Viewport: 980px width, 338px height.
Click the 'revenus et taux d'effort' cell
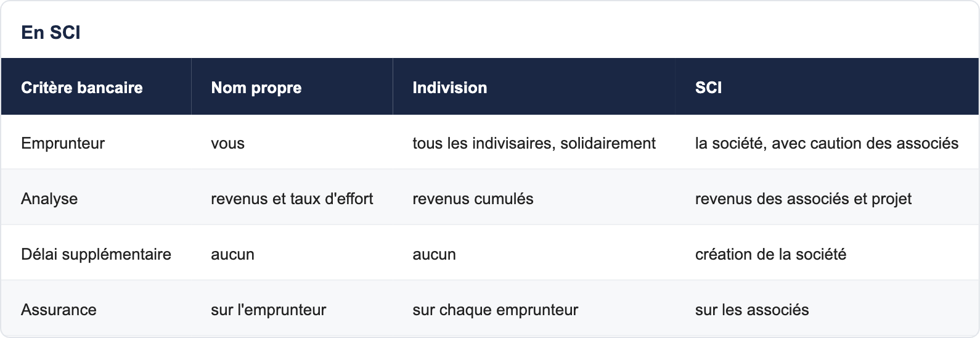tap(292, 199)
